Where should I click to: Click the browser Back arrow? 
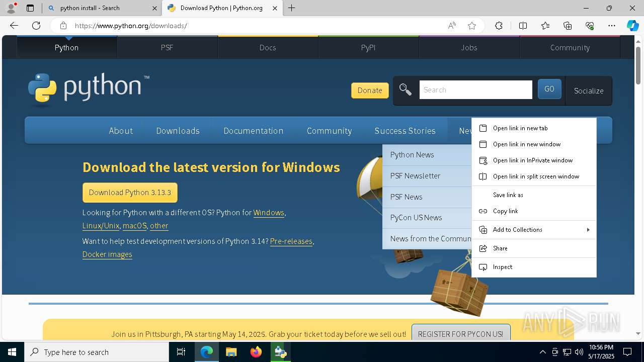click(14, 26)
